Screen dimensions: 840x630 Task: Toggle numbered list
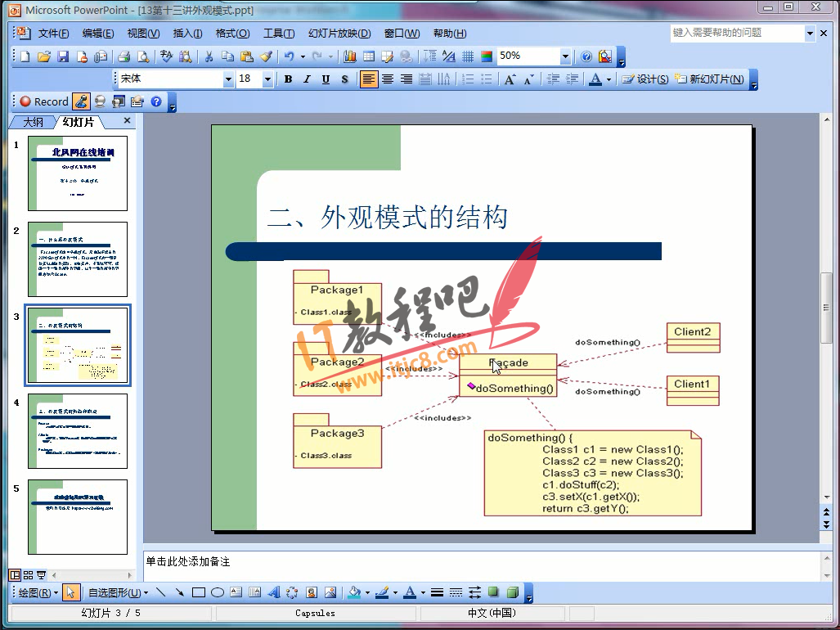click(x=468, y=79)
